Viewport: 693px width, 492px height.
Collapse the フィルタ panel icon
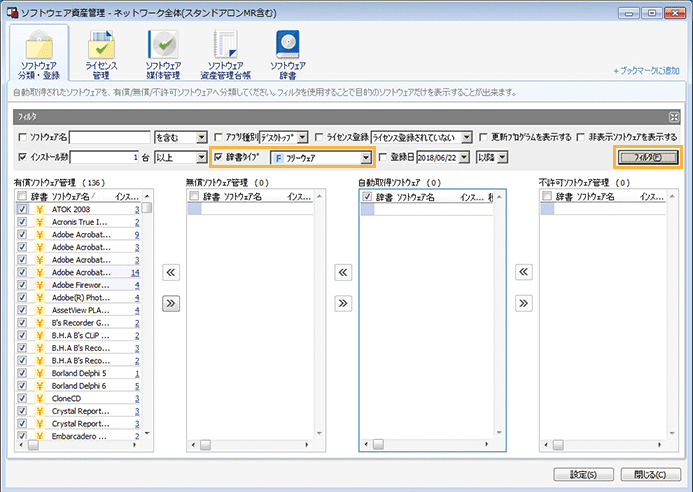(674, 117)
